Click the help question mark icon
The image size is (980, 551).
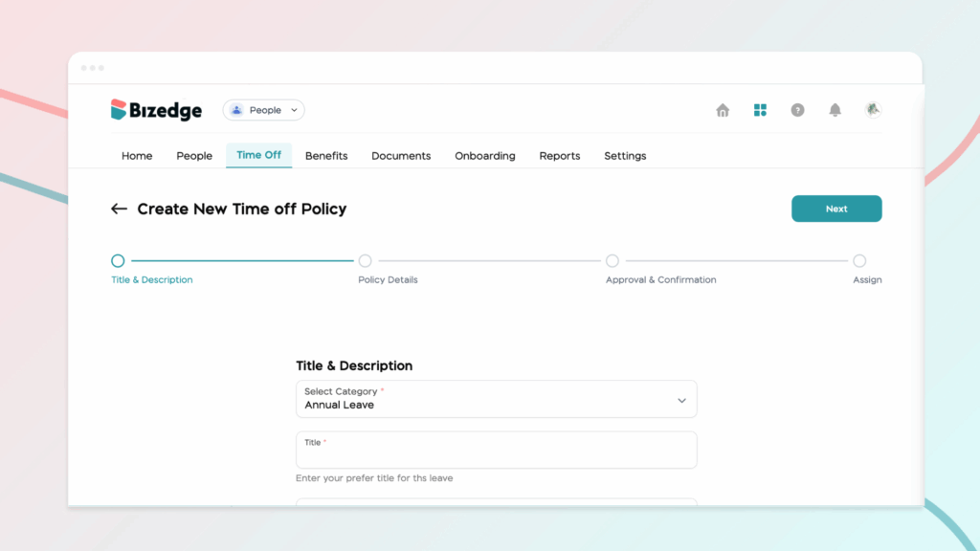pyautogui.click(x=797, y=110)
